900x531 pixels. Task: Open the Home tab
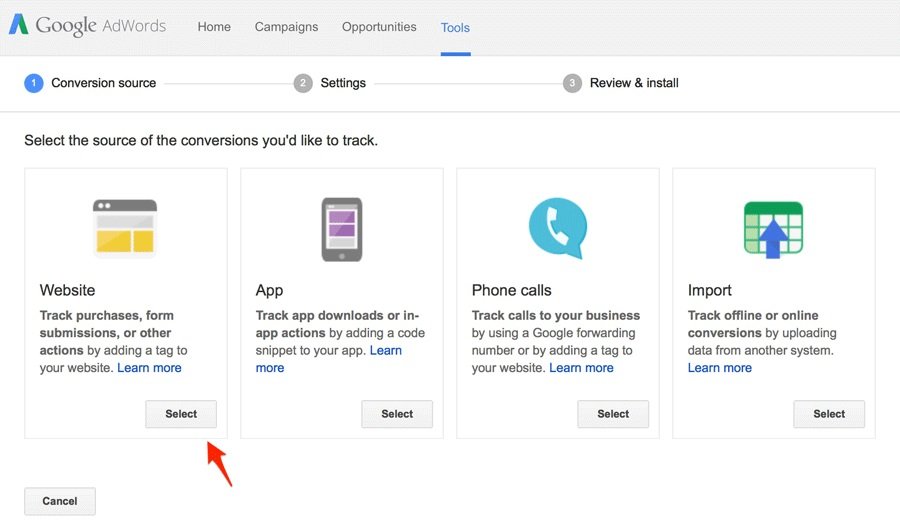pyautogui.click(x=214, y=27)
